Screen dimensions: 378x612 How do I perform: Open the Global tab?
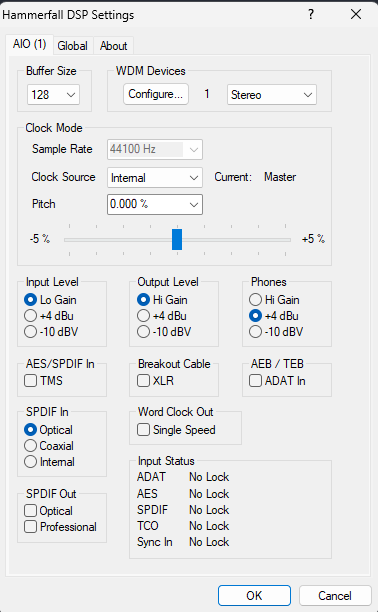(72, 46)
